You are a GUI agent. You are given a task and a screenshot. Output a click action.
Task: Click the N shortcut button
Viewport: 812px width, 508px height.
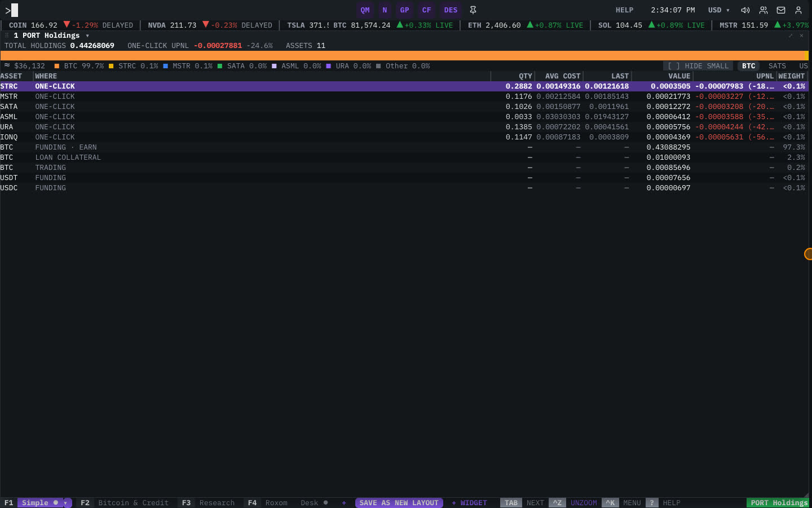pyautogui.click(x=385, y=10)
